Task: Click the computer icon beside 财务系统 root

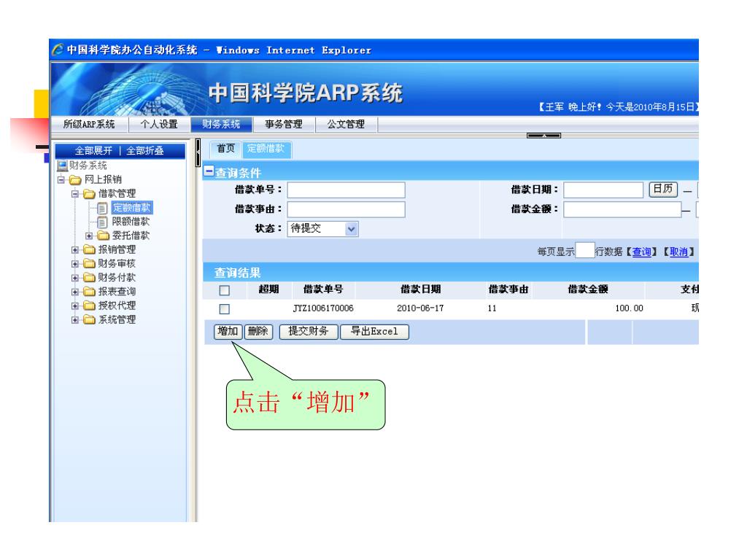Action: (x=62, y=166)
